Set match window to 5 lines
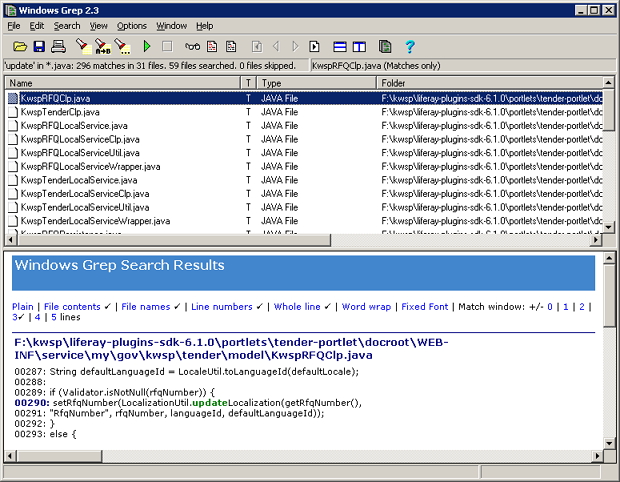620x482 pixels. pos(54,317)
